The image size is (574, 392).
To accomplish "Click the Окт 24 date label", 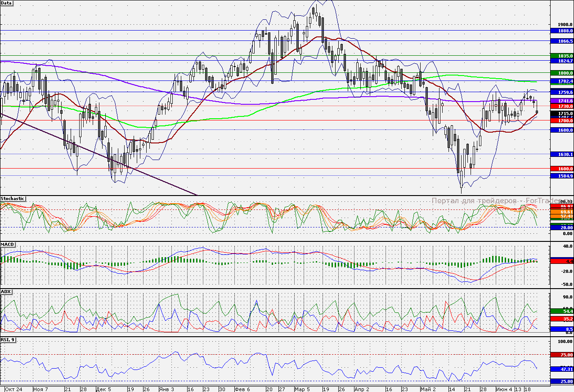I will 13,389.
